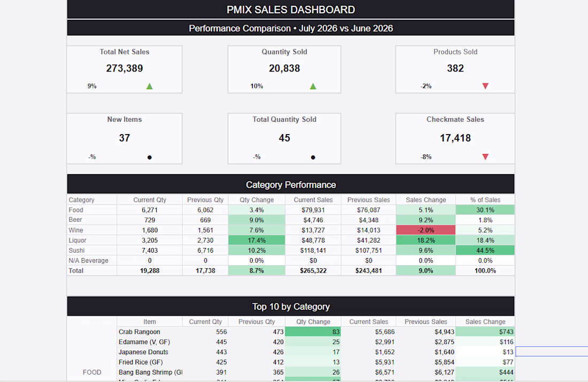Select the Category Performance section header
Image resolution: width=588 pixels, height=382 pixels.
pos(291,184)
